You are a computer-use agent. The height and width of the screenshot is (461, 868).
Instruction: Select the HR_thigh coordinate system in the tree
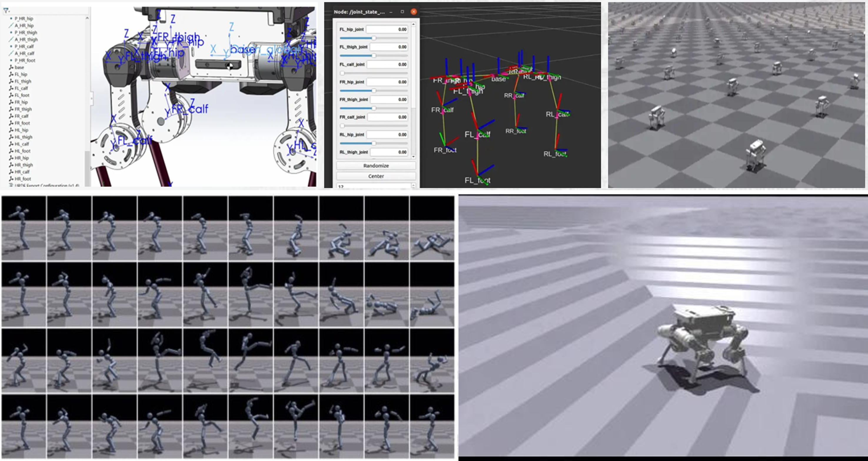point(21,165)
